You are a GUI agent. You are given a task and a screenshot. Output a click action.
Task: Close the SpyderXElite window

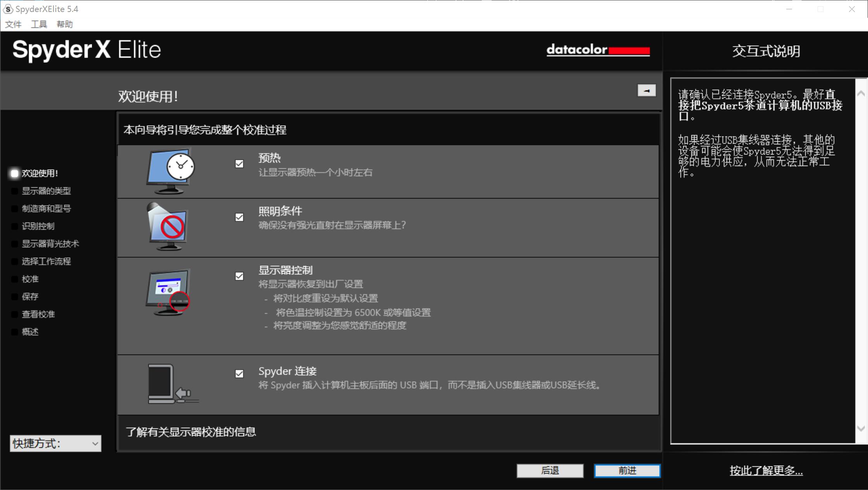click(x=852, y=9)
